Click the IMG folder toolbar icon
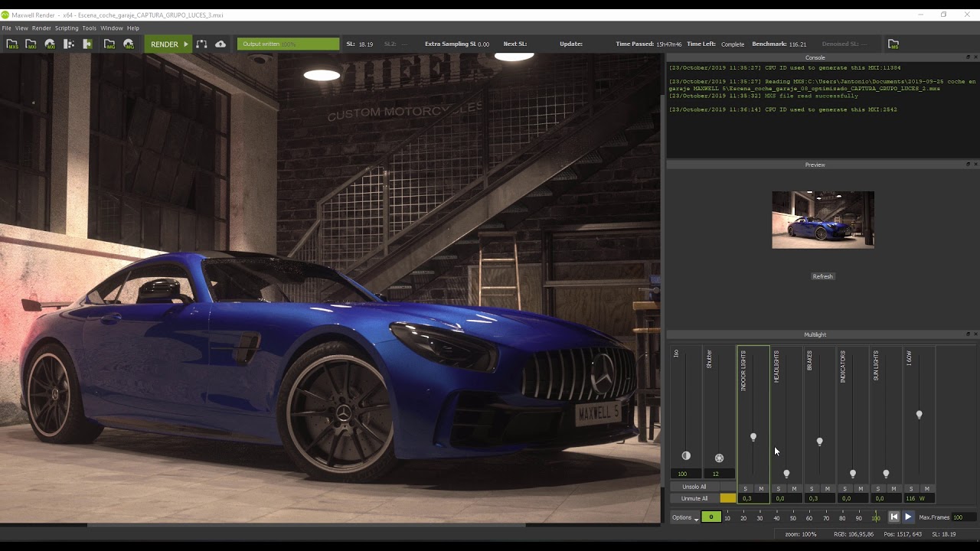 pos(109,44)
